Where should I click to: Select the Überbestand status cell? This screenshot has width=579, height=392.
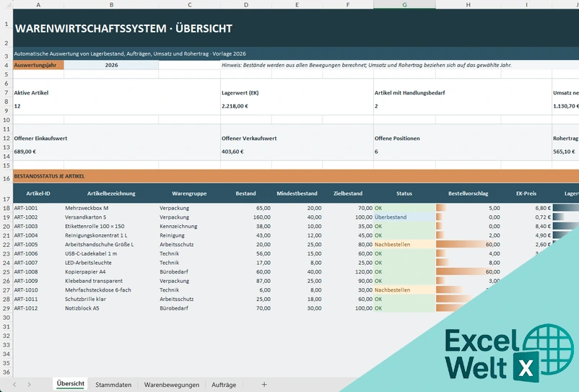[404, 217]
